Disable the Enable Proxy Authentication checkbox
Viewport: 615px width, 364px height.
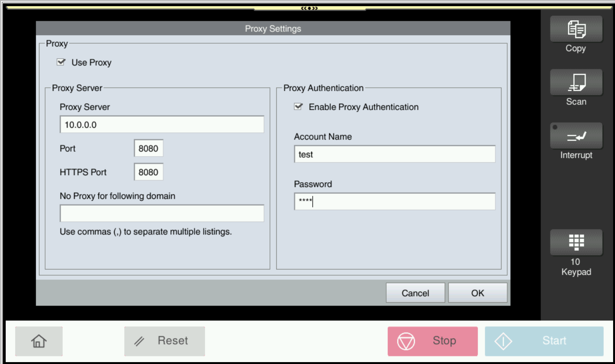point(298,107)
